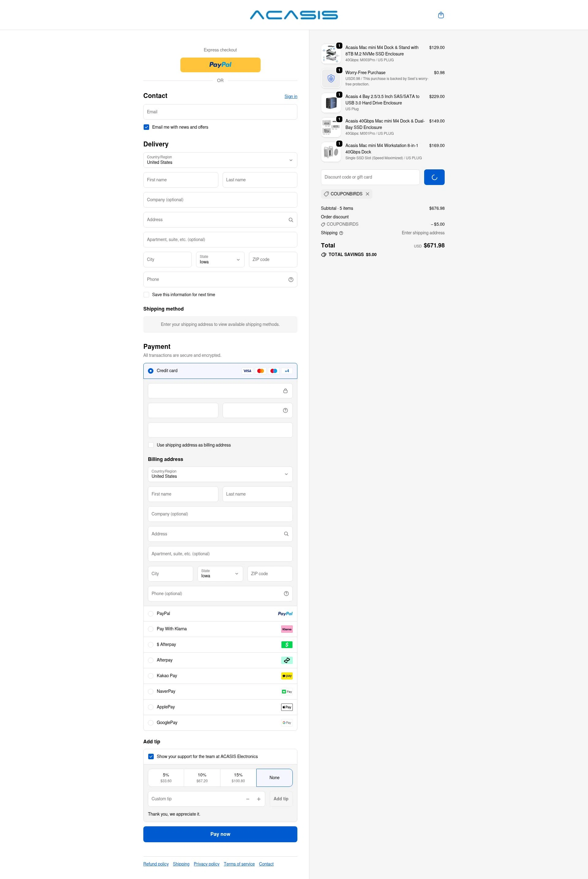This screenshot has width=588, height=879.
Task: Click the search icon in the Address field
Action: coord(291,219)
